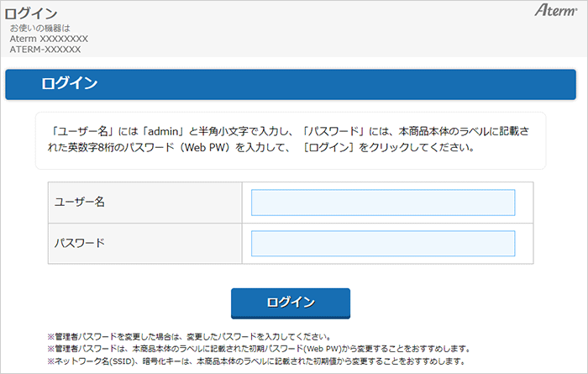Click the パスワード row label
Screen dimensions: 588x374
pos(79,244)
